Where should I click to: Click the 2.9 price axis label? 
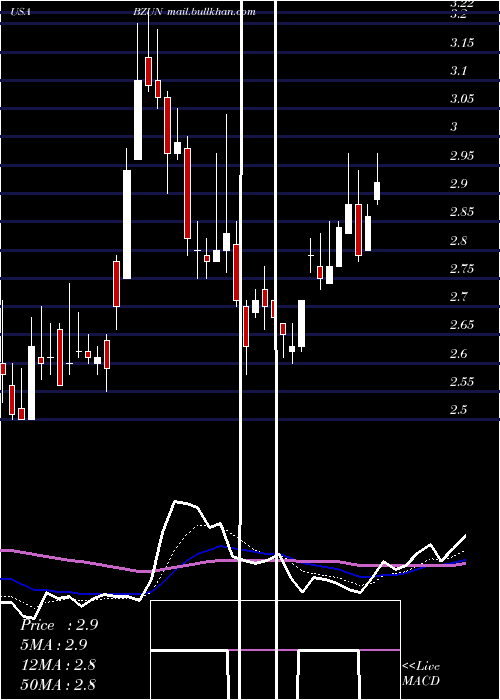(458, 184)
